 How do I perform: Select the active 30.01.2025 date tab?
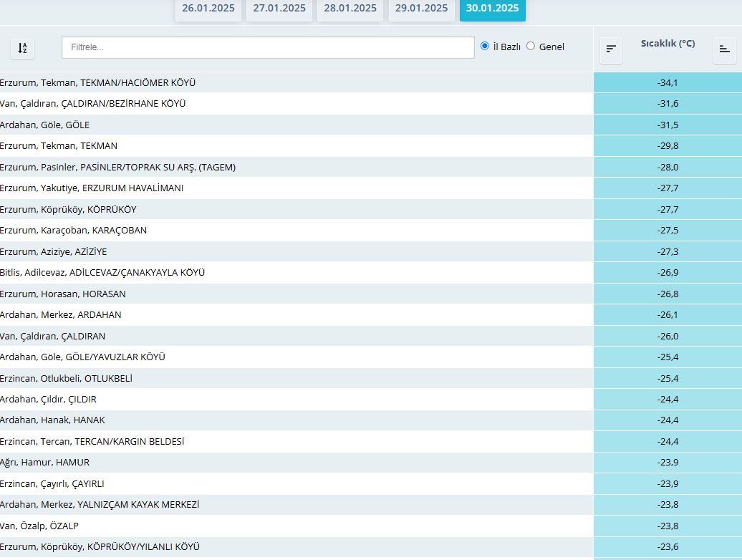[x=492, y=9]
